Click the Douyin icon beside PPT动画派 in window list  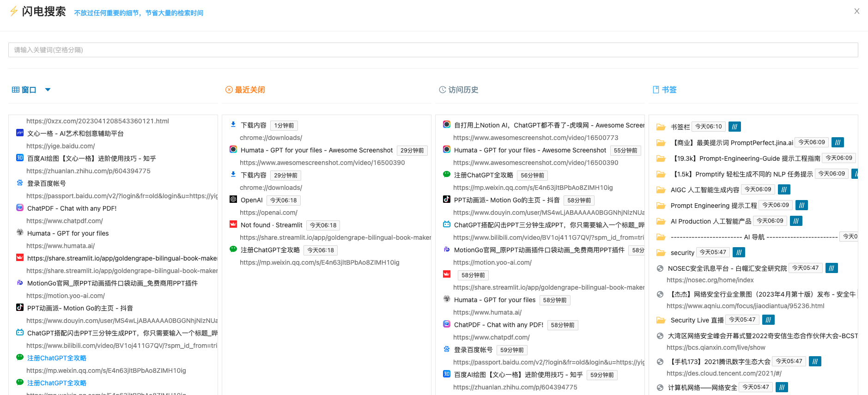(20, 307)
